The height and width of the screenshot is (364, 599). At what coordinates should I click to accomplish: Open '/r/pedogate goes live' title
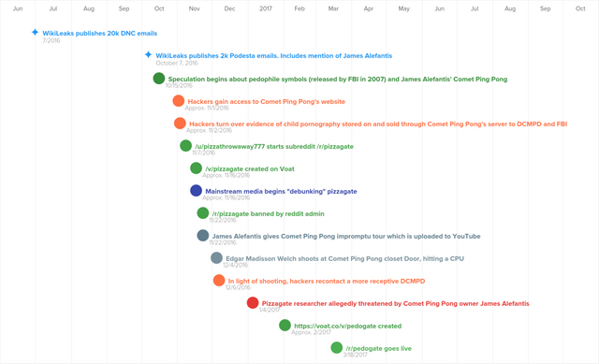point(378,348)
